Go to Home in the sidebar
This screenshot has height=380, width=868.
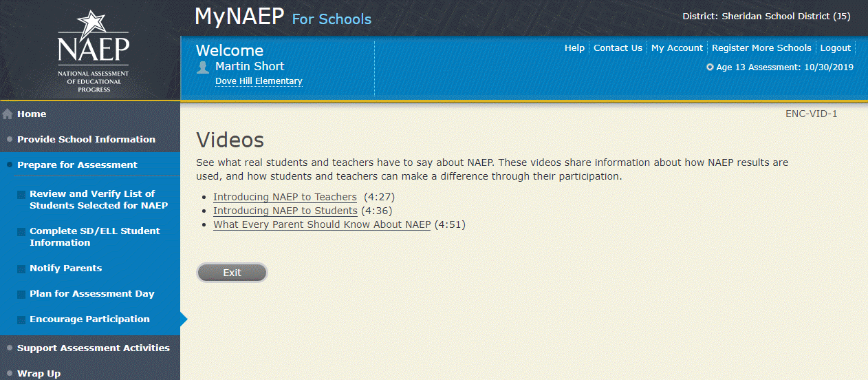click(x=32, y=114)
